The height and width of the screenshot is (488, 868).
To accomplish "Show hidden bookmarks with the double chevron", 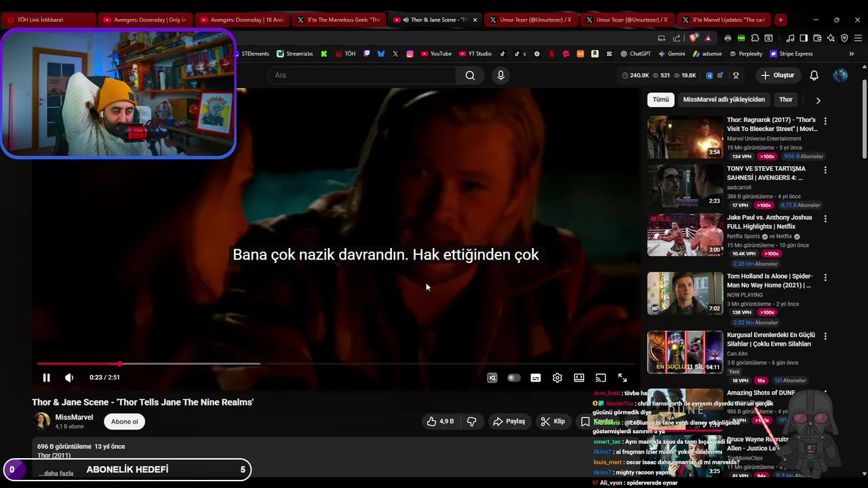I will [852, 54].
